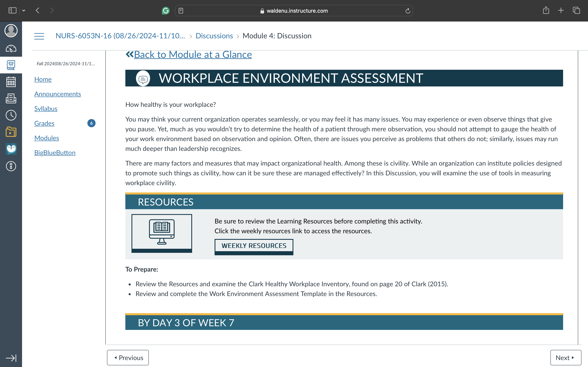Open the Studio media folder icon
This screenshot has width=588, height=367.
11,132
